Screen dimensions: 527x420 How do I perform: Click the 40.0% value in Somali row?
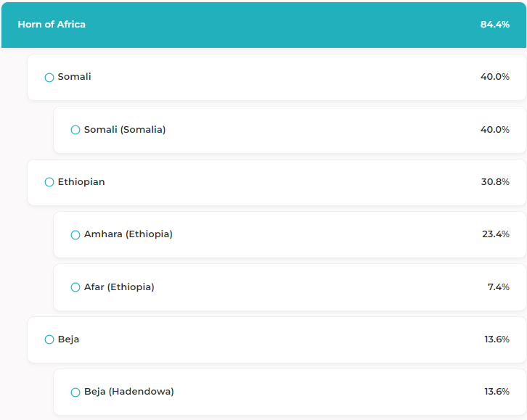point(495,77)
